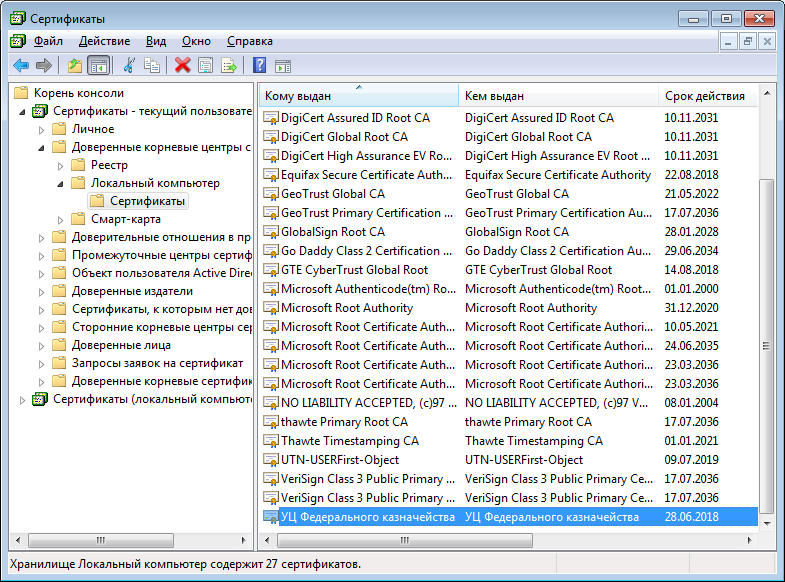Select Объект пользователя Active Directory folder

(x=161, y=273)
